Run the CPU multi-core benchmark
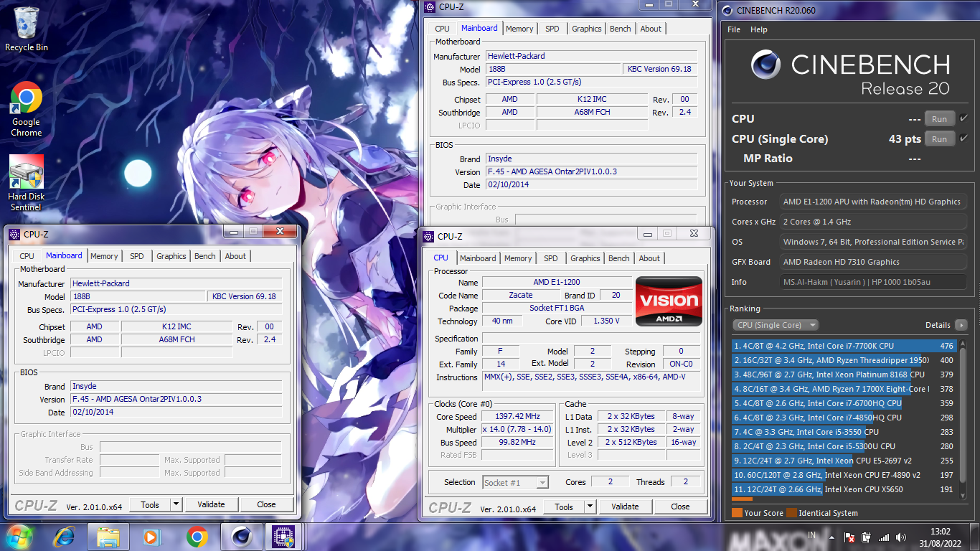 coord(940,119)
